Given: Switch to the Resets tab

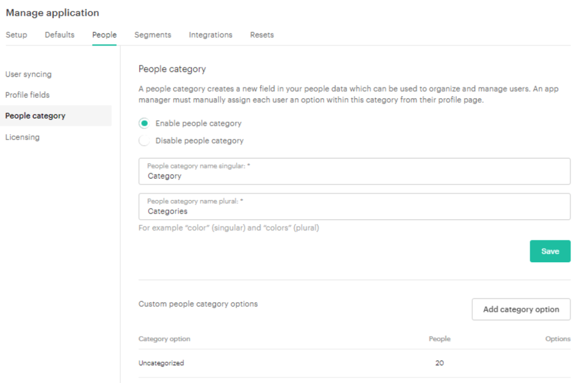Looking at the screenshot, I should tap(262, 35).
